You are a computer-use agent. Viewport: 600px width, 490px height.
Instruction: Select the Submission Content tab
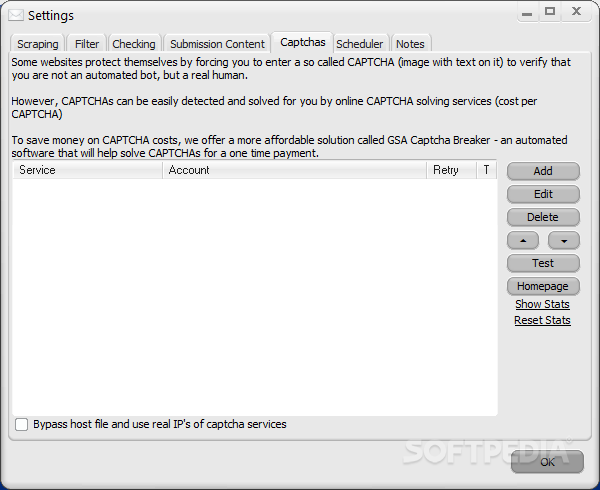217,44
